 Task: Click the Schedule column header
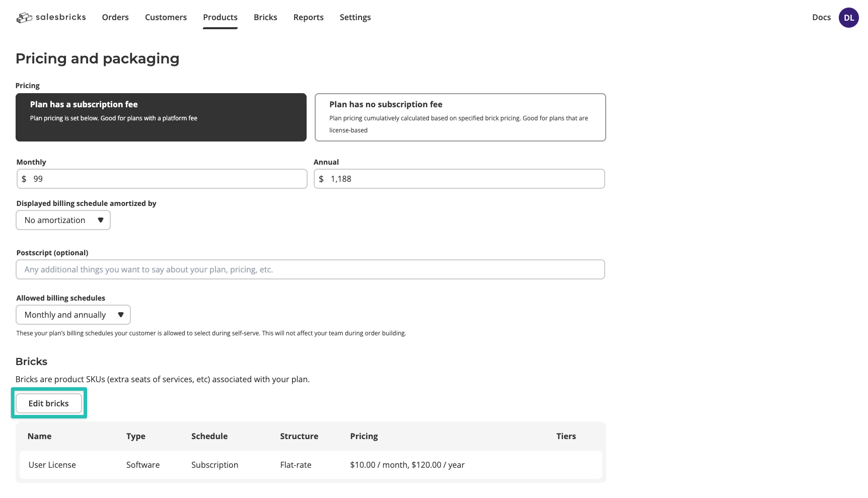(x=209, y=436)
